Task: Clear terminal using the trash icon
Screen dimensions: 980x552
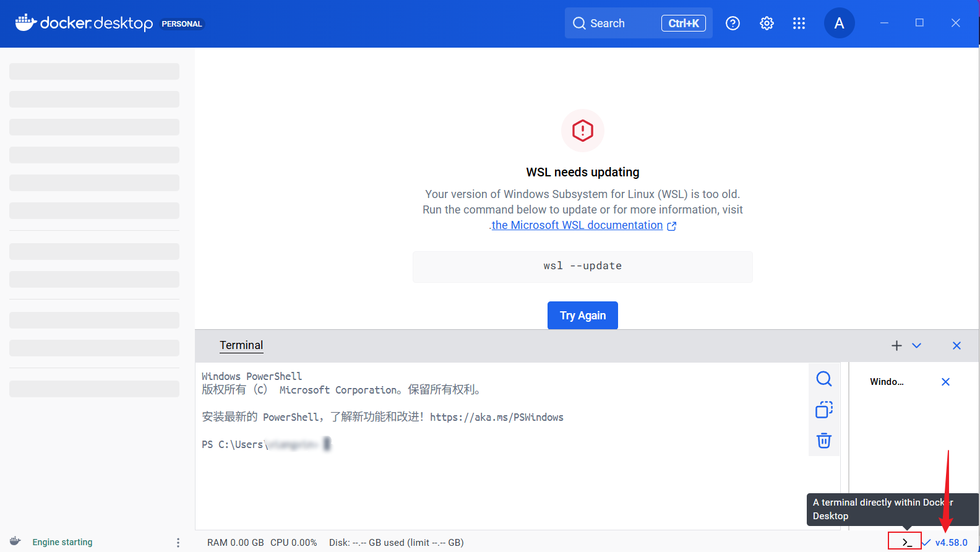Action: (x=824, y=441)
